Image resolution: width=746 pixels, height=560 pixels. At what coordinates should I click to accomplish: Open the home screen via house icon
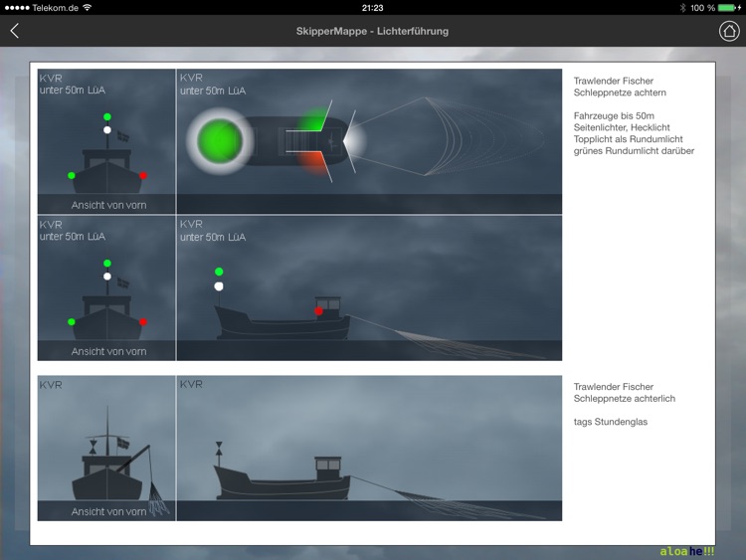pyautogui.click(x=729, y=32)
